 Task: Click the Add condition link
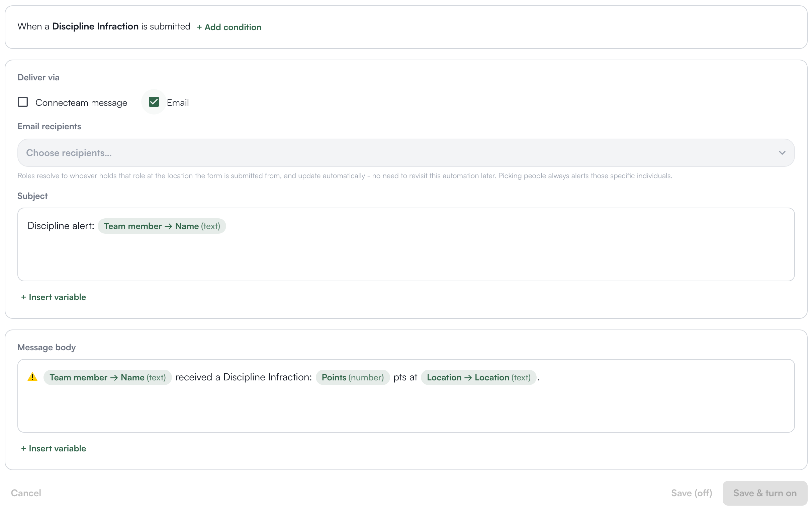[229, 27]
